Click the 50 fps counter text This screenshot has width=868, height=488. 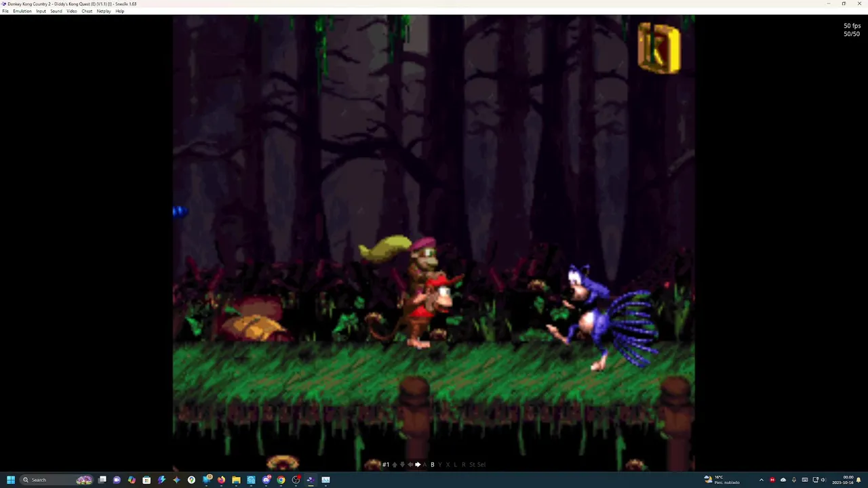pos(852,26)
